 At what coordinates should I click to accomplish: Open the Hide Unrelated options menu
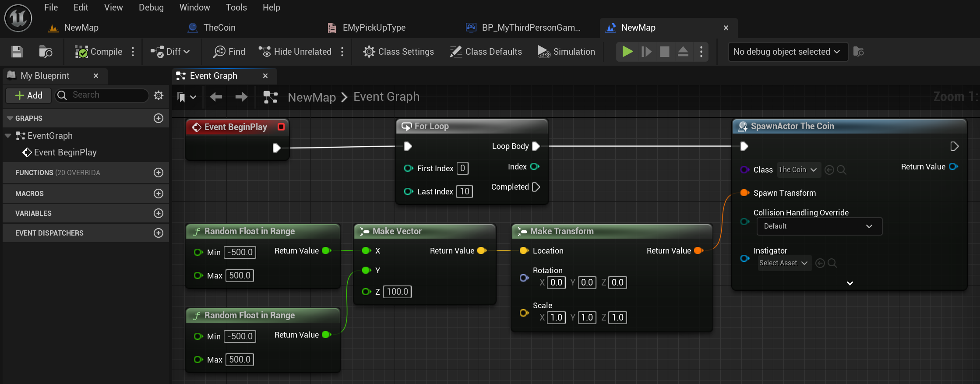tap(342, 52)
